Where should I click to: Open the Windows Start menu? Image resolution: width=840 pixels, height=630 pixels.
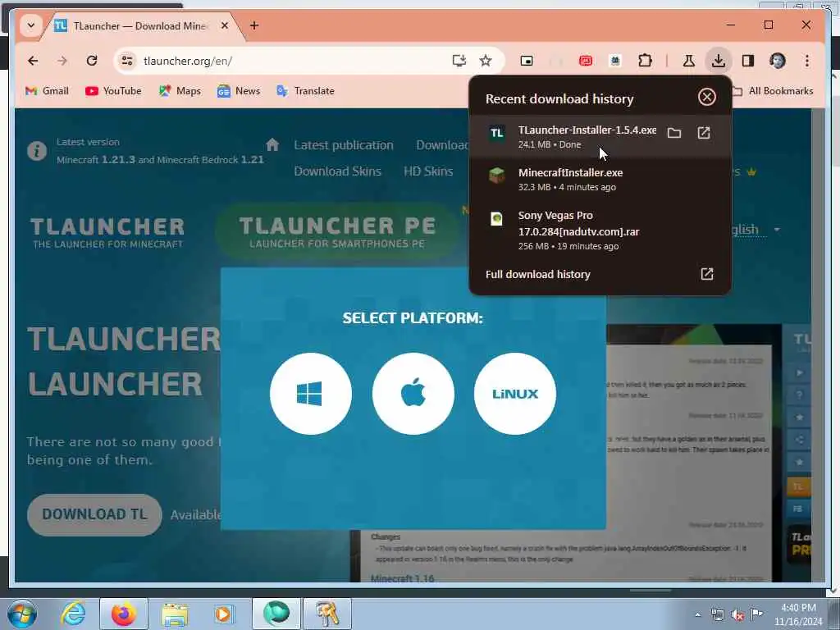tap(22, 614)
